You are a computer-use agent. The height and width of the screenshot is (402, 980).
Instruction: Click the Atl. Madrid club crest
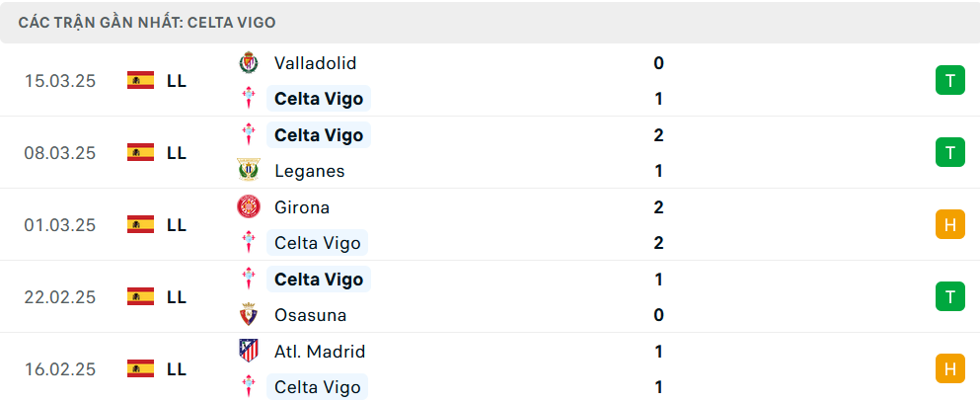coord(249,351)
